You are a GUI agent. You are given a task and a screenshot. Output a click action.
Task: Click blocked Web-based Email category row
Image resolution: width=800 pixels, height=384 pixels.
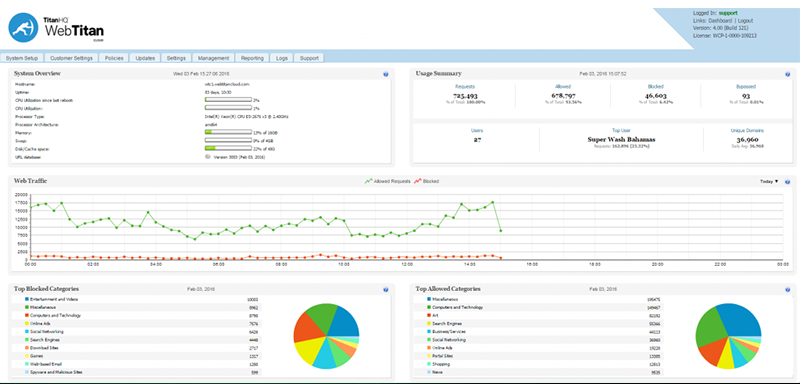(137, 364)
